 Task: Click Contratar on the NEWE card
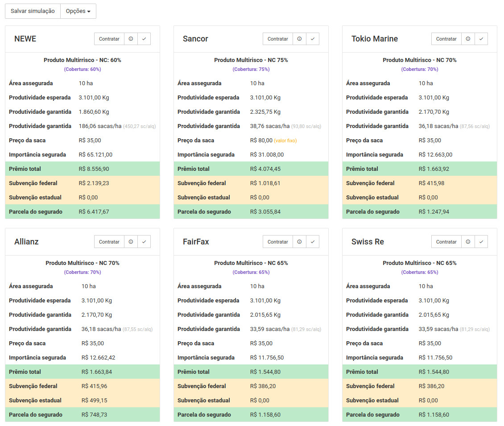pyautogui.click(x=109, y=39)
